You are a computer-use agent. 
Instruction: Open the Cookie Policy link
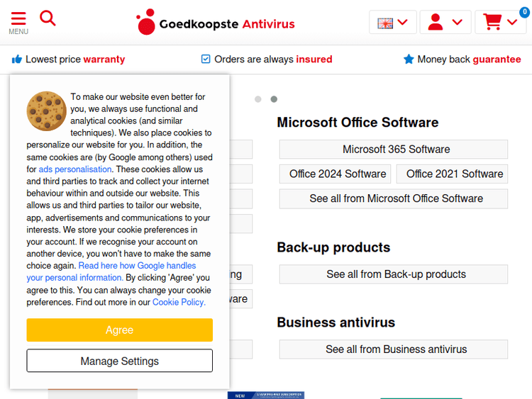[x=179, y=302]
